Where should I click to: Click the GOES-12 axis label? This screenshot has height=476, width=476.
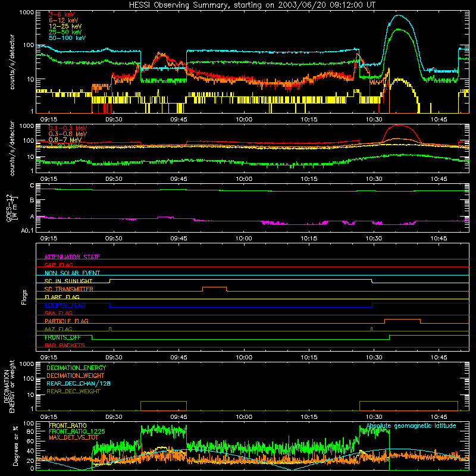click(x=12, y=208)
